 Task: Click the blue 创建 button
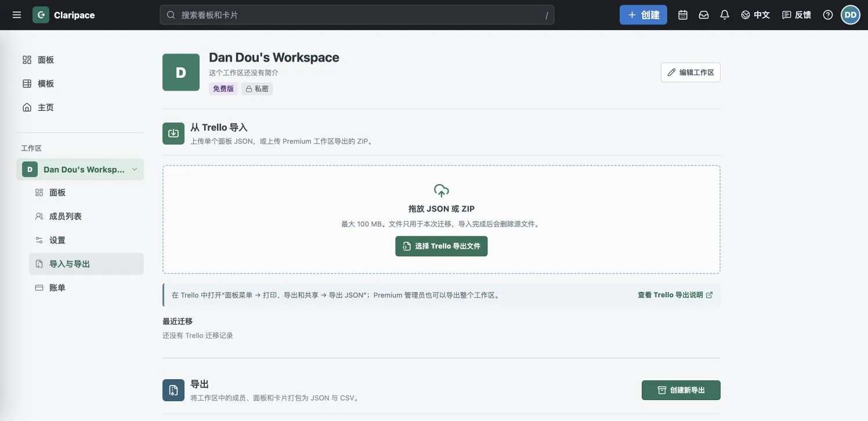point(643,15)
